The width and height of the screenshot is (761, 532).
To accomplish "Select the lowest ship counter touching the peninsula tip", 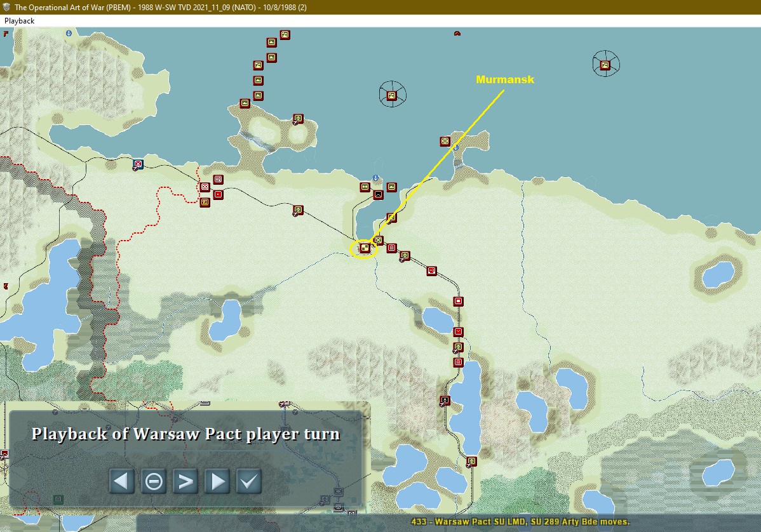I will (x=245, y=103).
